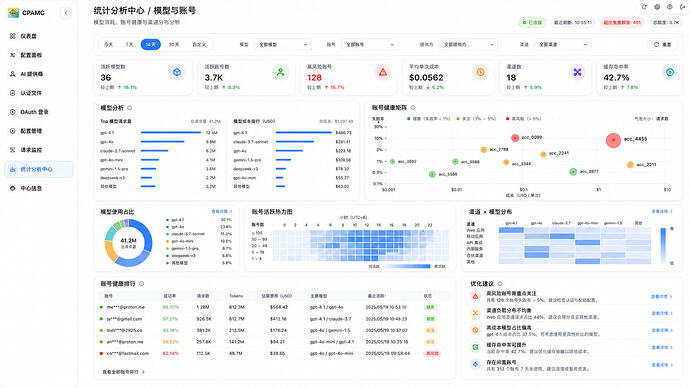
Task: Click the 配置面板 sidebar icon
Action: [x=12, y=55]
